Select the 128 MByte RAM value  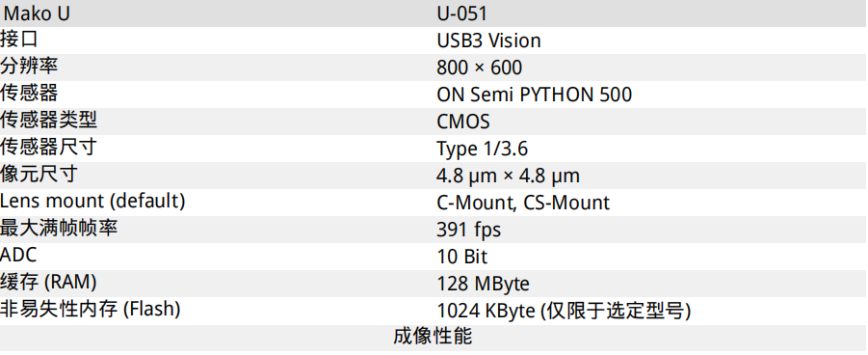(483, 284)
